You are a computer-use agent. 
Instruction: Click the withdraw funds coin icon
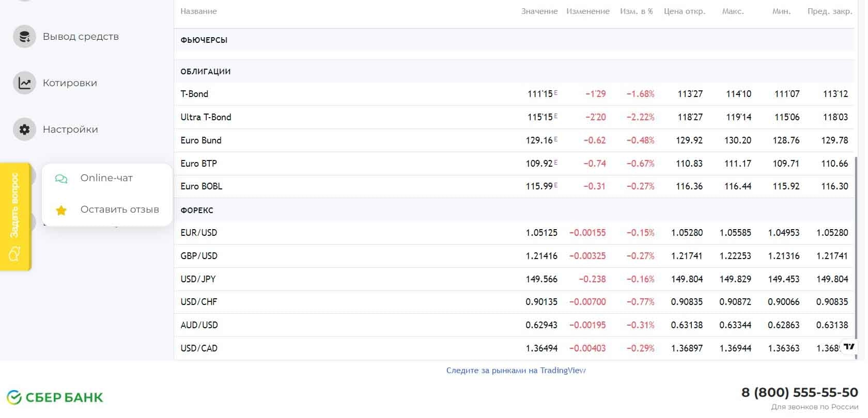point(24,37)
